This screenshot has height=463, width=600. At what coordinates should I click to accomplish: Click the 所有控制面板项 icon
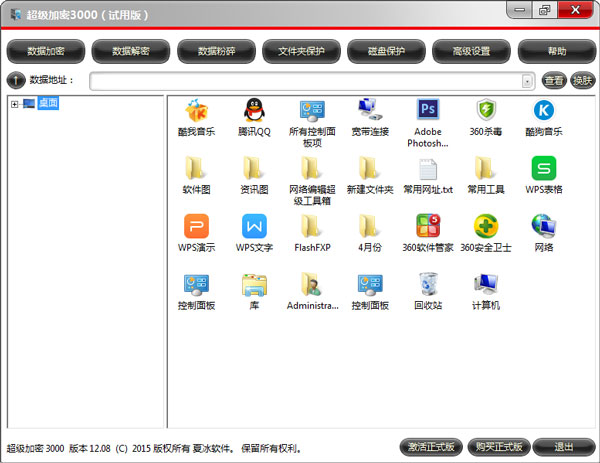click(x=312, y=111)
